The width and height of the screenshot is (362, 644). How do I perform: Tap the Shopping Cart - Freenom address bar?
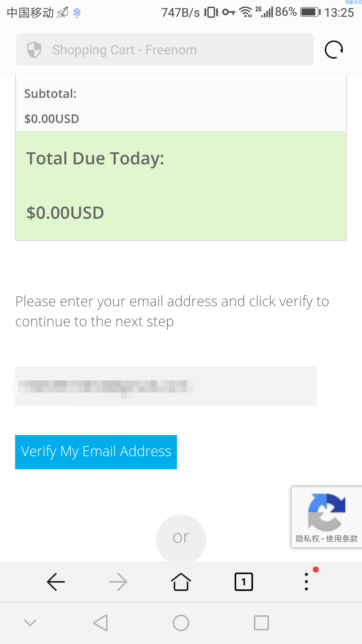coord(165,50)
